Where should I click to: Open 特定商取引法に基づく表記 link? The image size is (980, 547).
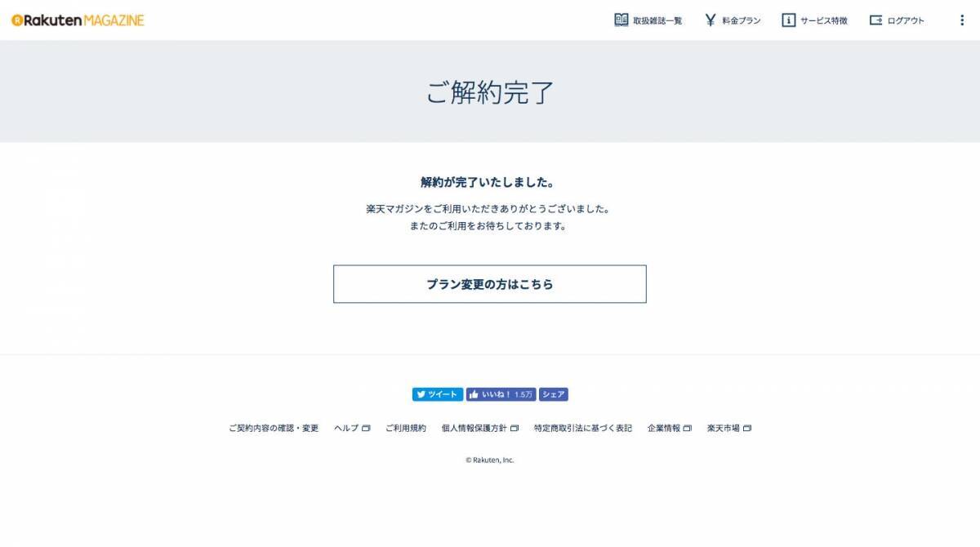(x=583, y=428)
